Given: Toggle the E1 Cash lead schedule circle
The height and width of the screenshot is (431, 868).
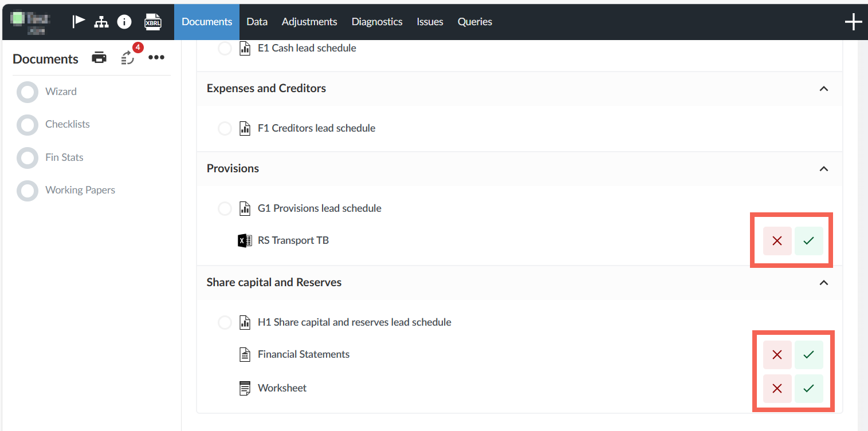Looking at the screenshot, I should coord(225,48).
